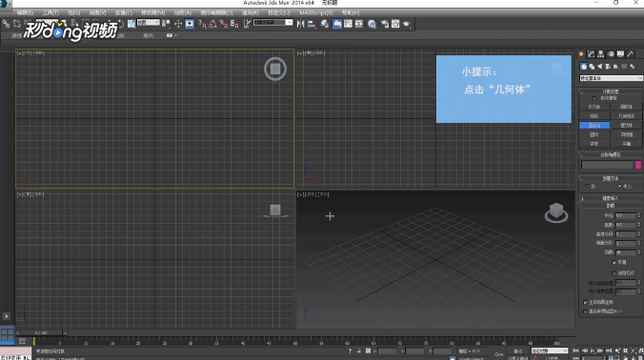The image size is (644, 360).
Task: Choose the 中心 (Center) creation method radio
Action: pos(619,186)
